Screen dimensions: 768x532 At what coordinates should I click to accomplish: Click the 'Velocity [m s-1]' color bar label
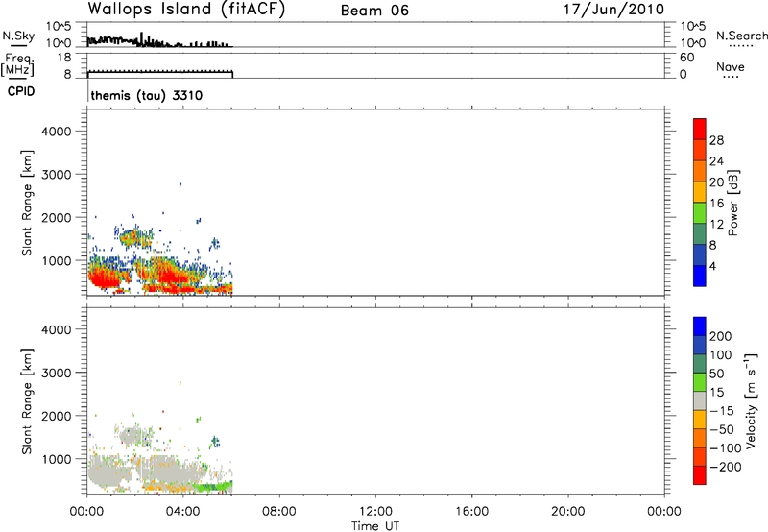click(x=751, y=400)
